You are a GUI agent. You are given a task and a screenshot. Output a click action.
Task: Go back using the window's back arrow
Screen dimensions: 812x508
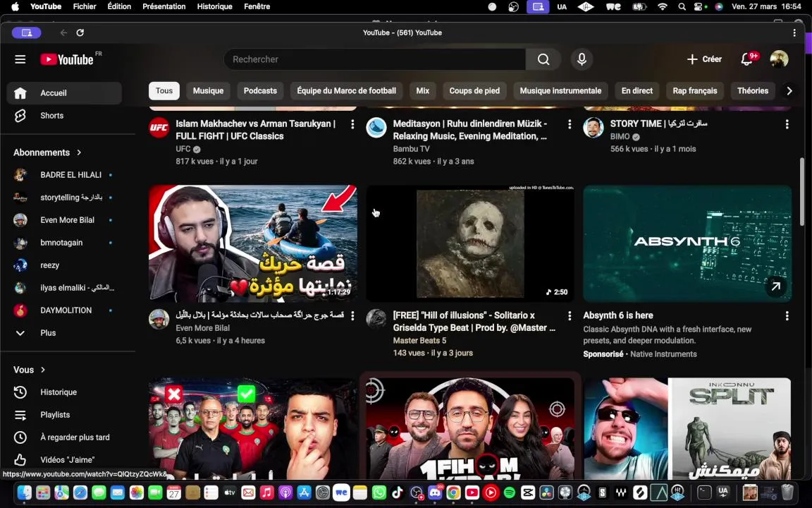pos(63,32)
